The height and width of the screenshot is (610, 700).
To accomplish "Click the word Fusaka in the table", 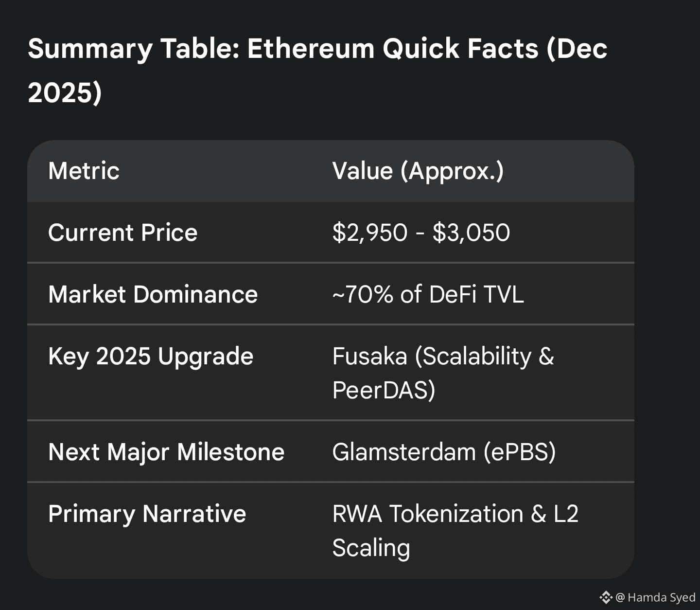I will (x=369, y=356).
